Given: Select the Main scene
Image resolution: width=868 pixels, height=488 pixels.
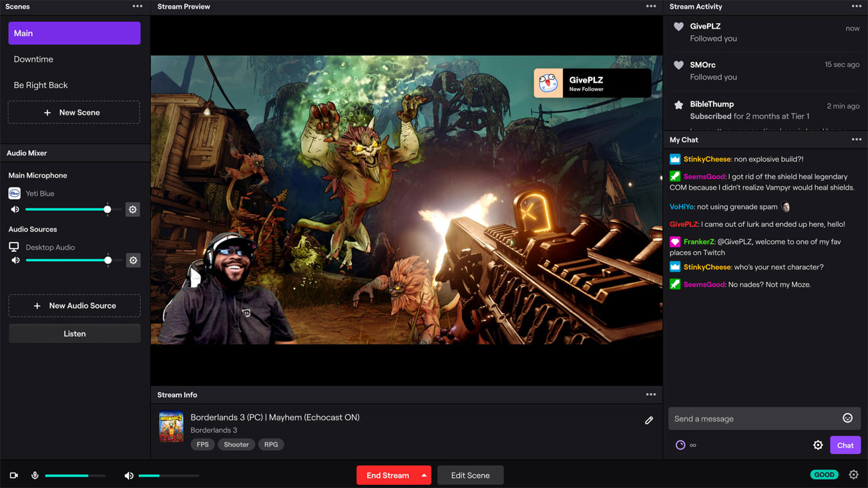Looking at the screenshot, I should 74,33.
